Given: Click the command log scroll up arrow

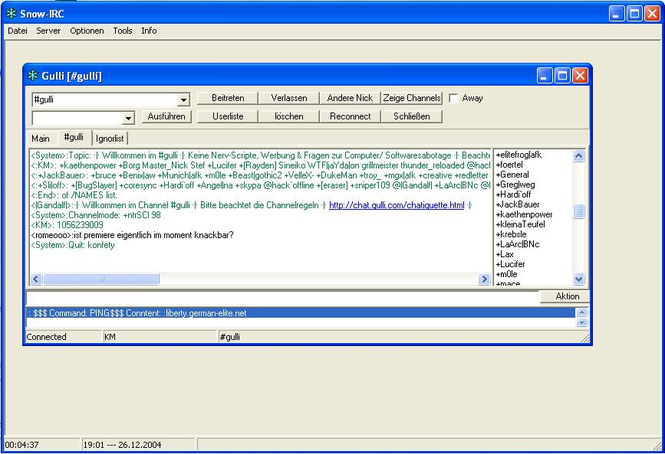Looking at the screenshot, I should tap(581, 312).
